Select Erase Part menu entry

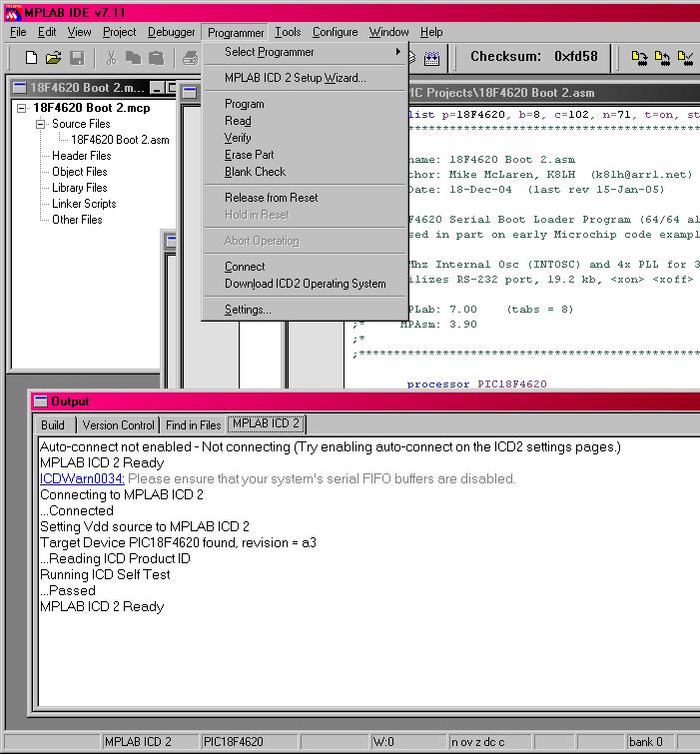point(306,155)
